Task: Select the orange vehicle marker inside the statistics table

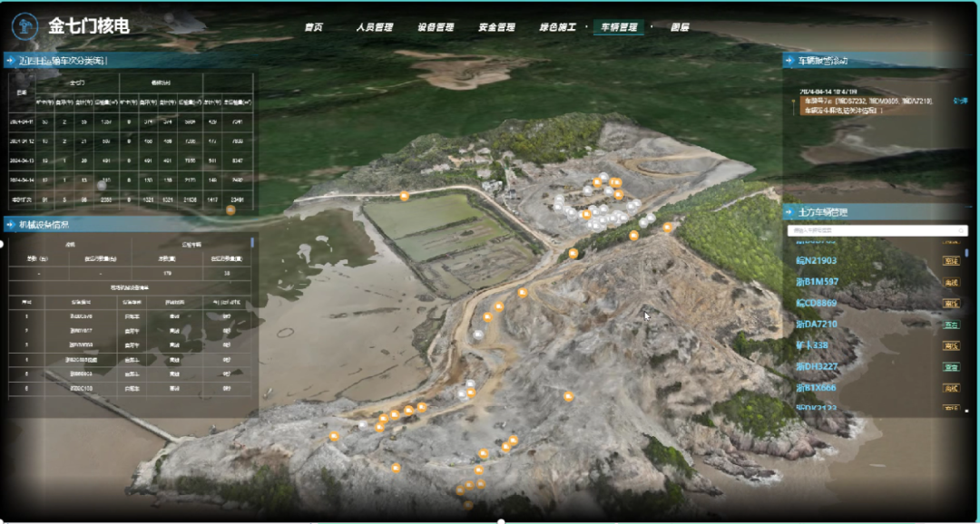Action: (230, 210)
